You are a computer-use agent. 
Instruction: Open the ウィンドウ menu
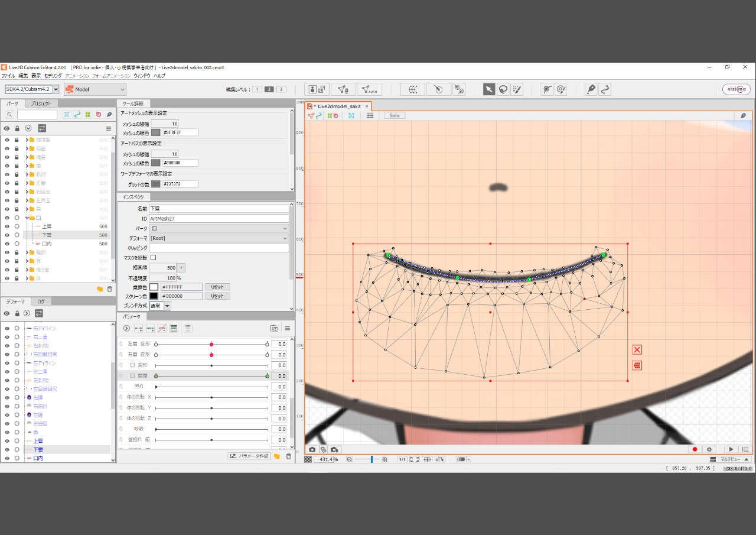point(142,76)
